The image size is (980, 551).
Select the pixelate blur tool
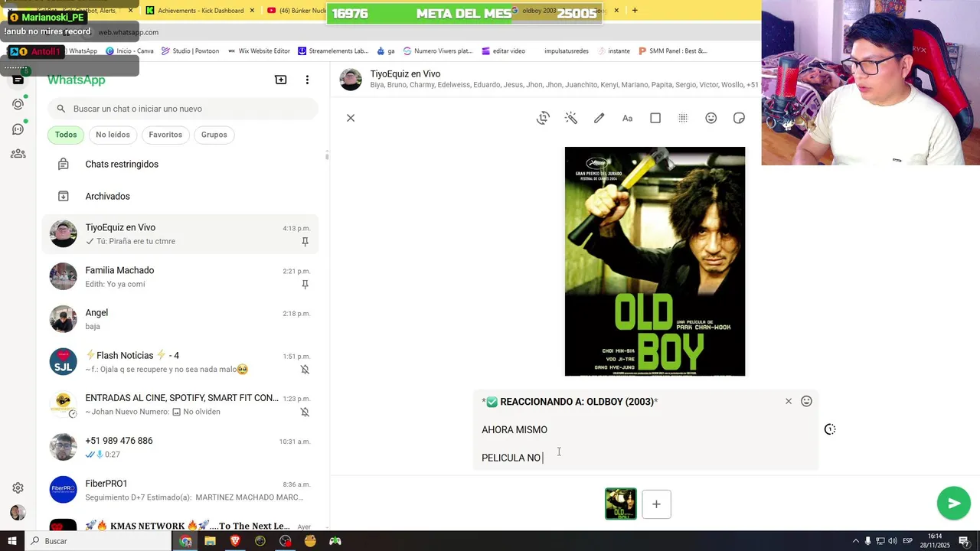pos(683,118)
